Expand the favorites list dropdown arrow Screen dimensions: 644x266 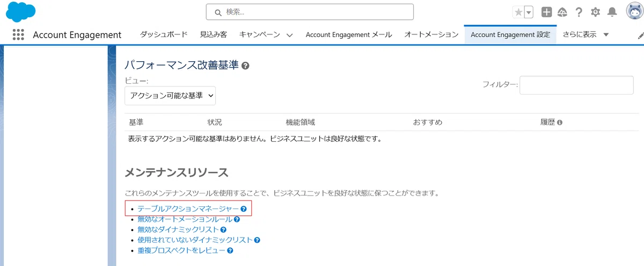click(x=529, y=12)
